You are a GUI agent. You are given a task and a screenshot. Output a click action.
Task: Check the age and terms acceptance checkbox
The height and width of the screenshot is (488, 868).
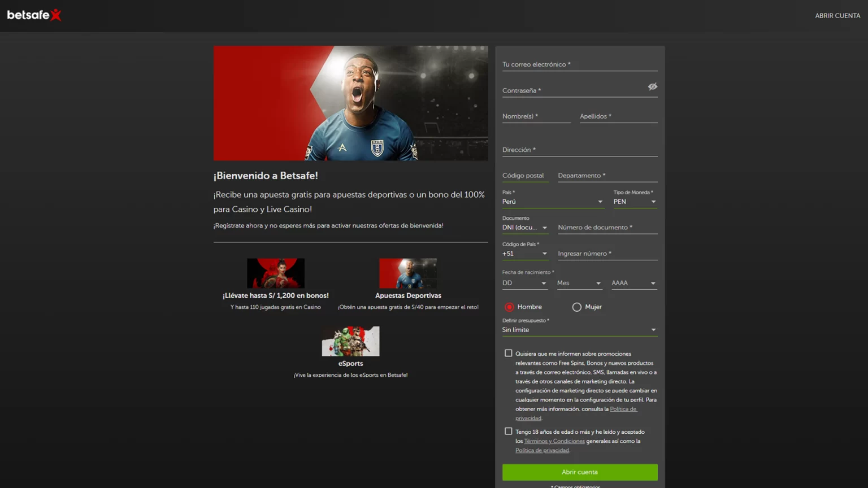tap(509, 431)
